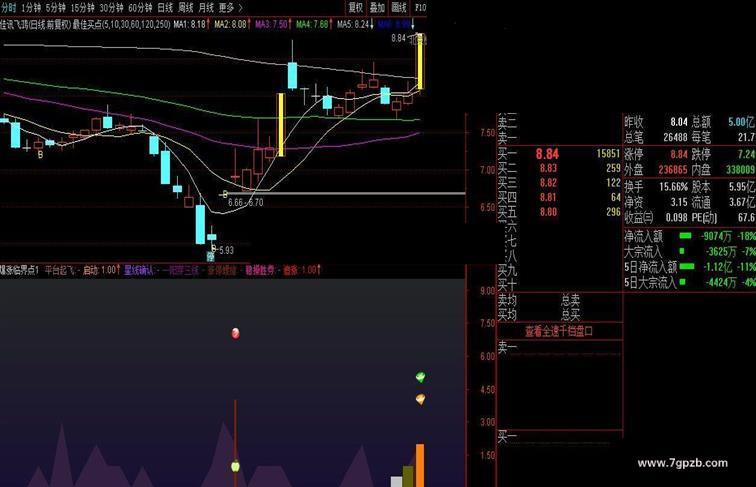This screenshot has height=487, width=756.
Task: Click the 外盘 value 236865
Action: pos(673,170)
